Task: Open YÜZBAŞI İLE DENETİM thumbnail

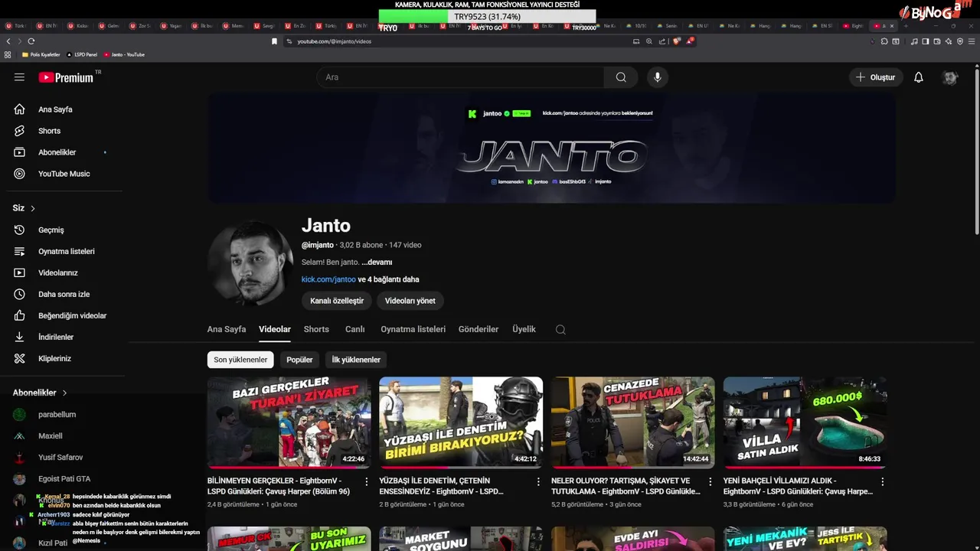Action: (x=461, y=422)
